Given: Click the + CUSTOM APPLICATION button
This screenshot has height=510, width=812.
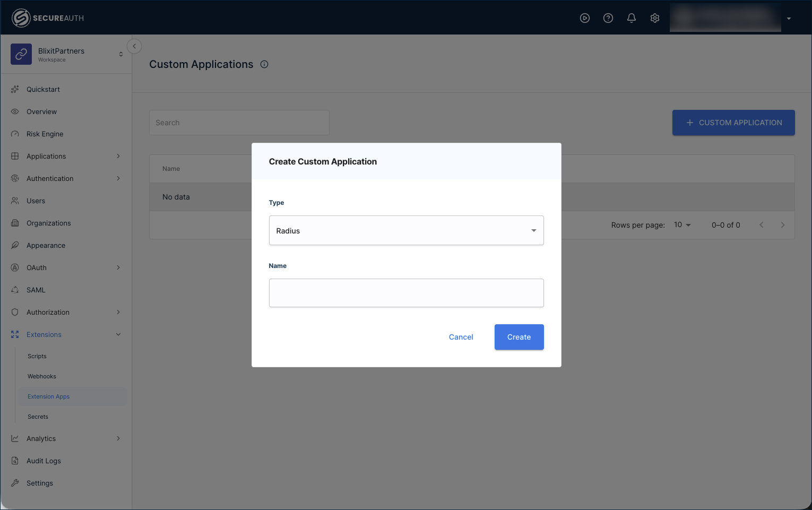Looking at the screenshot, I should [733, 123].
